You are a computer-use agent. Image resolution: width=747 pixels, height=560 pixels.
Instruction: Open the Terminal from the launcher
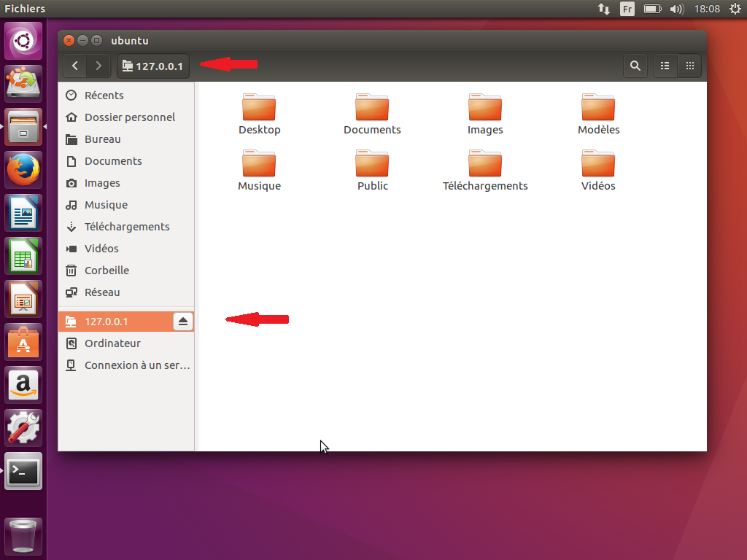pyautogui.click(x=24, y=472)
